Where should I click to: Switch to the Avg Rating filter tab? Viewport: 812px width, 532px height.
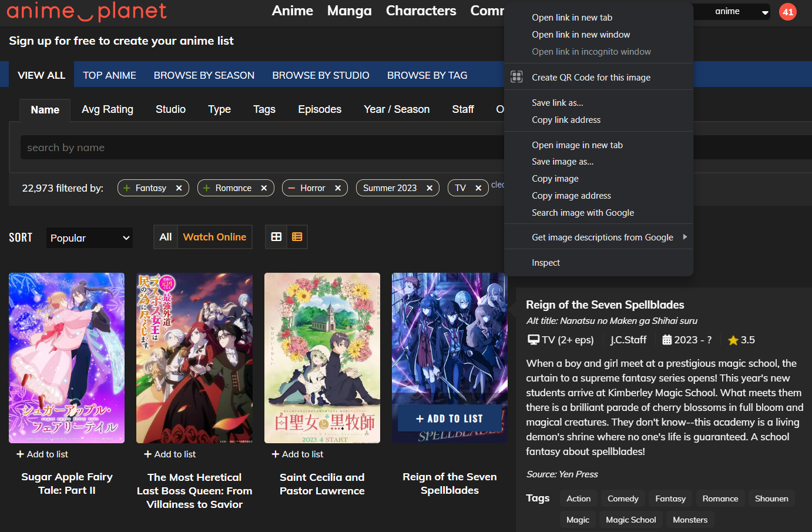click(x=108, y=109)
